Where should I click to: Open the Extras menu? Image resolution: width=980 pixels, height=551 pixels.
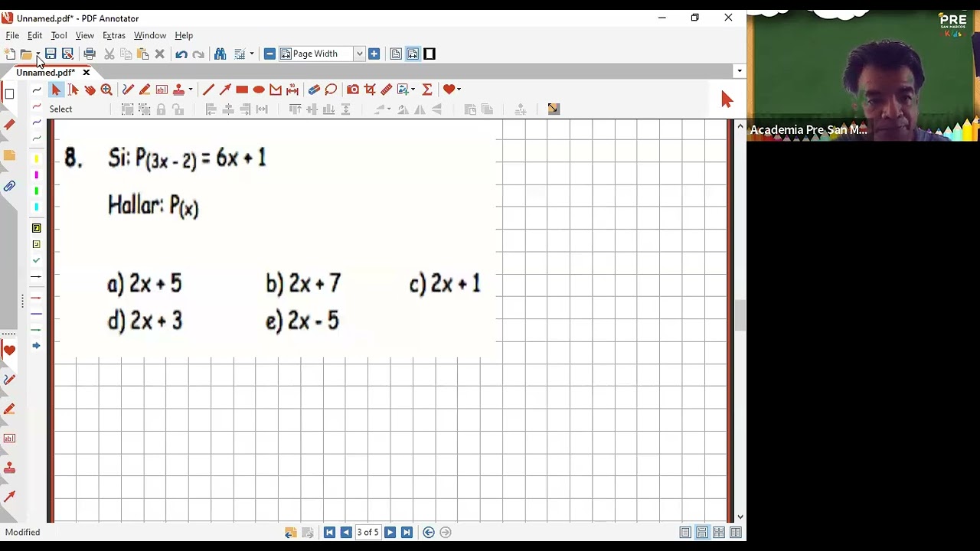pyautogui.click(x=114, y=35)
